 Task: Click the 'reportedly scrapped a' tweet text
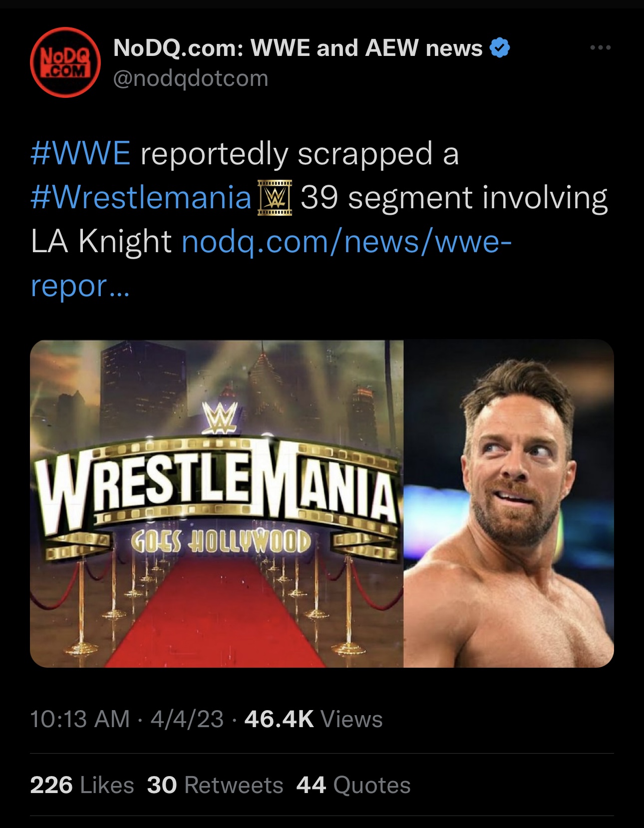[x=300, y=153]
